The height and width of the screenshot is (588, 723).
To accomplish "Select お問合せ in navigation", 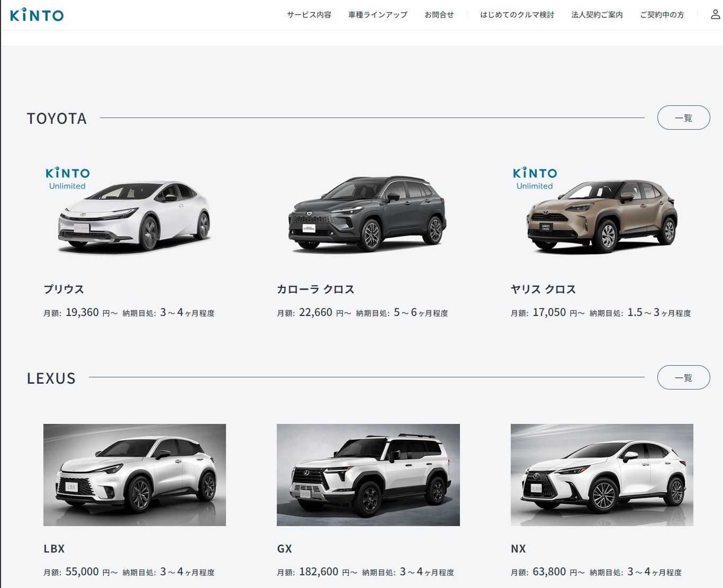I will (x=439, y=15).
